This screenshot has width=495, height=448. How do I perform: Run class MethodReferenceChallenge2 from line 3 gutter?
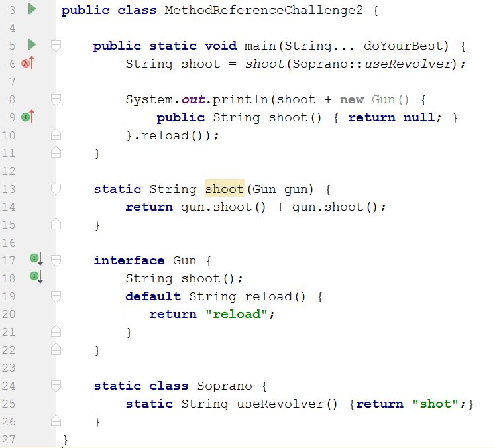[x=32, y=9]
